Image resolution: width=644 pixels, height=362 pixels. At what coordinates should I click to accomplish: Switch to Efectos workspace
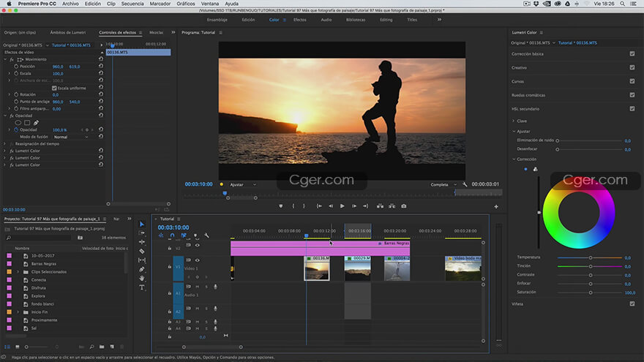299,20
